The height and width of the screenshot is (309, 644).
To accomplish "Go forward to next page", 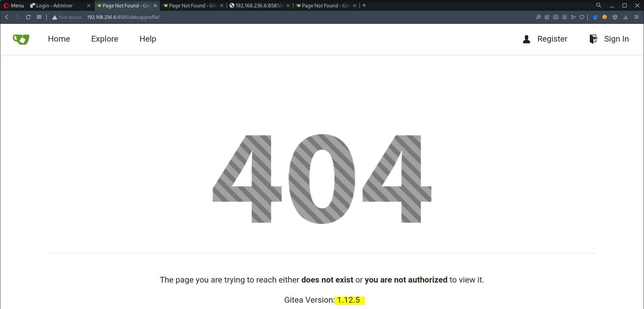I will point(17,17).
